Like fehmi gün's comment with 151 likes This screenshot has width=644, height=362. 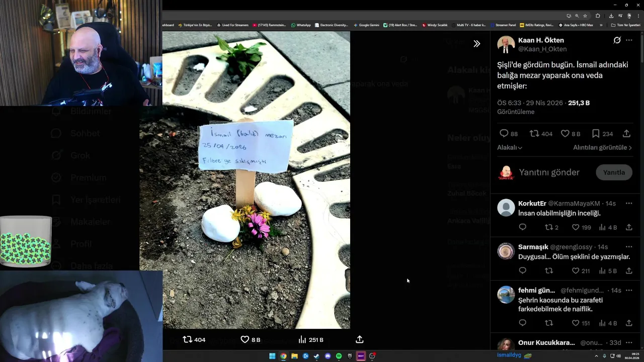(576, 323)
